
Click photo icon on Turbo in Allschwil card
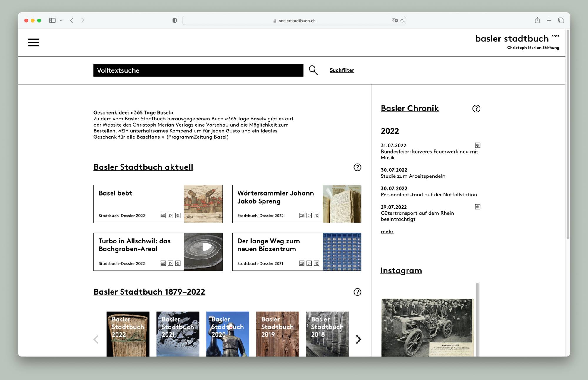pyautogui.click(x=163, y=263)
